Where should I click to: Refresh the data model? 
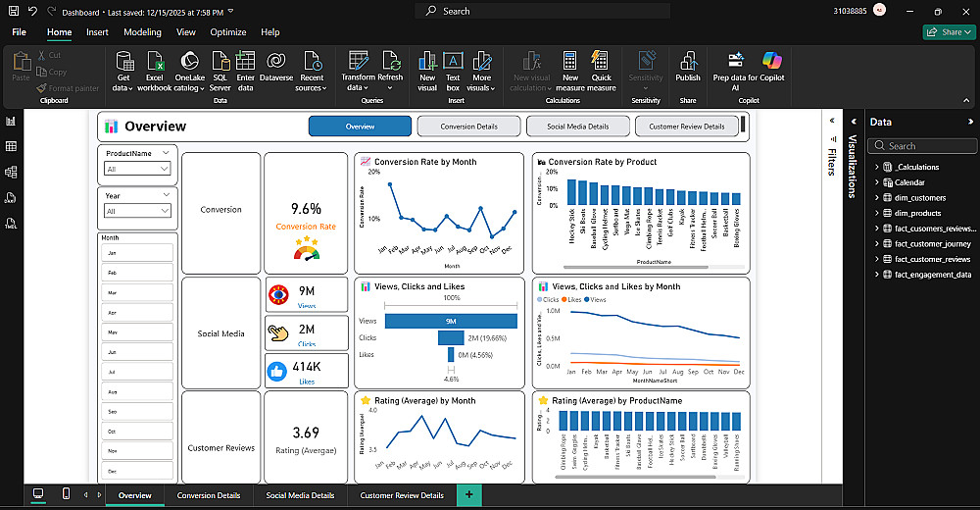(390, 72)
